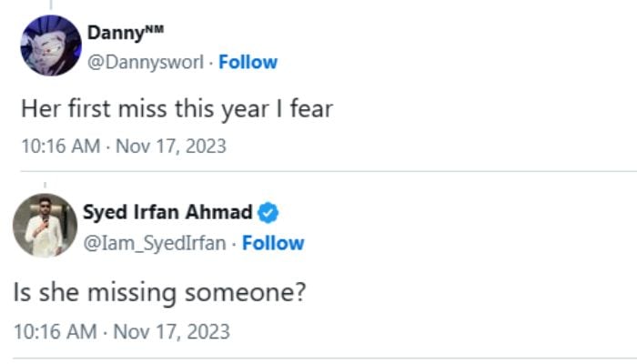Click the NM superscript in Danny's name
The height and width of the screenshot is (364, 637).
coord(155,29)
